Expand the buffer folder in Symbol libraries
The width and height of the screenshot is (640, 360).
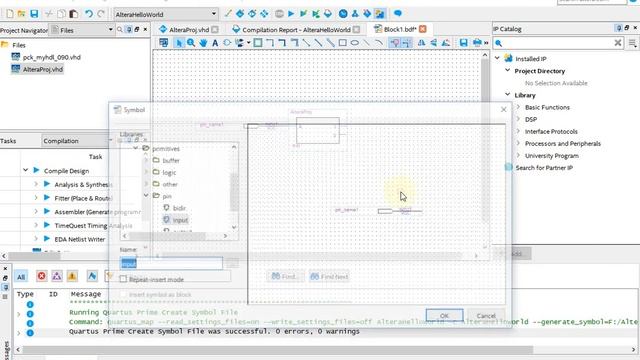tap(146, 160)
